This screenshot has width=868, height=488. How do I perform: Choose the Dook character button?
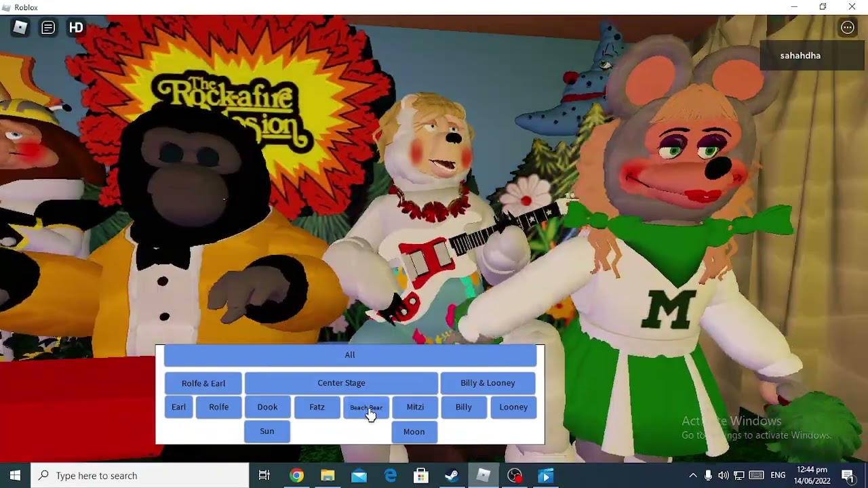(267, 407)
